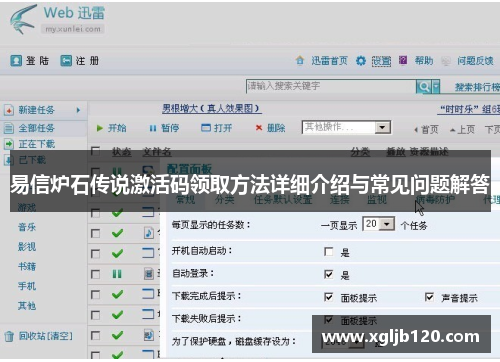Select 书籍 category in sidebar
This screenshot has width=500, height=362.
pyautogui.click(x=27, y=266)
